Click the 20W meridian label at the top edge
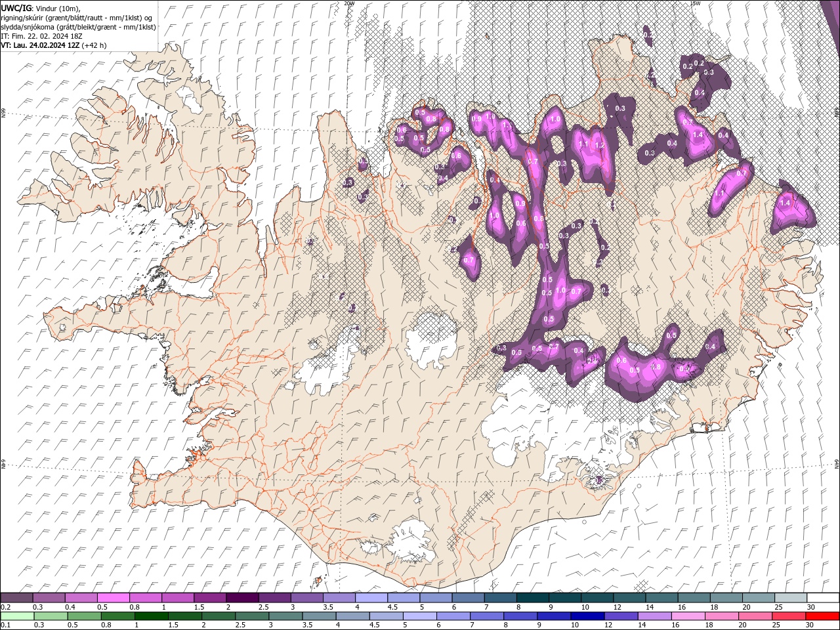840x630 pixels. [x=349, y=3]
